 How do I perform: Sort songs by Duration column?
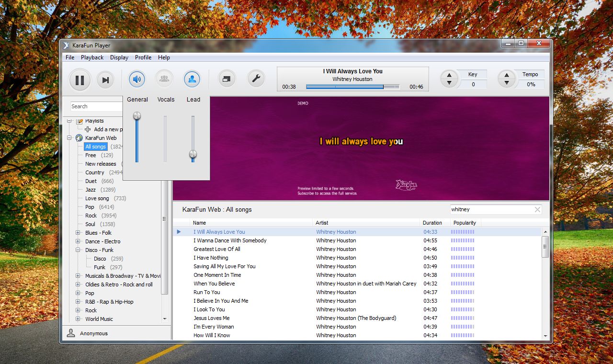tap(435, 223)
